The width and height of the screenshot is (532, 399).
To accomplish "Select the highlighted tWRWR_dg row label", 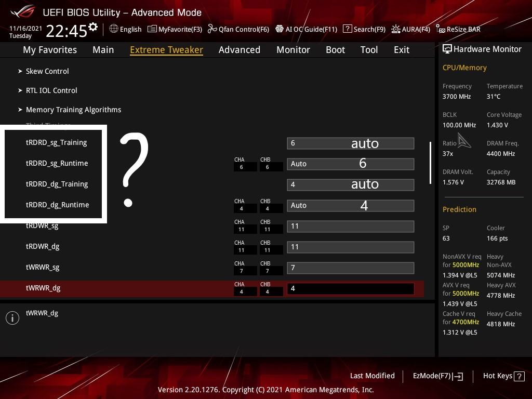I will click(x=43, y=288).
